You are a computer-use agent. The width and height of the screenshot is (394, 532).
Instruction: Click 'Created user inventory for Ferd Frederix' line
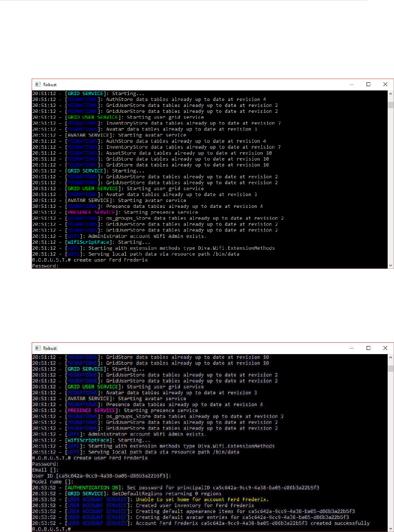[143, 505]
